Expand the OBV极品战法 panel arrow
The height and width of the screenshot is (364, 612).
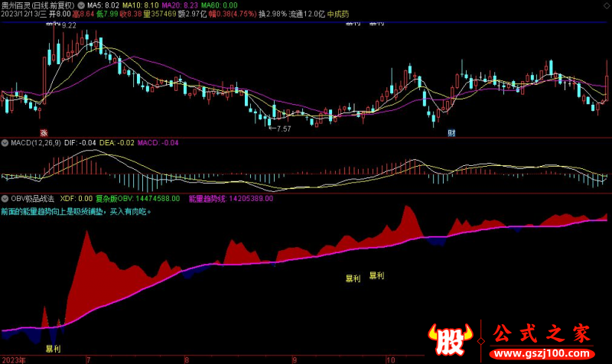[x=5, y=198]
